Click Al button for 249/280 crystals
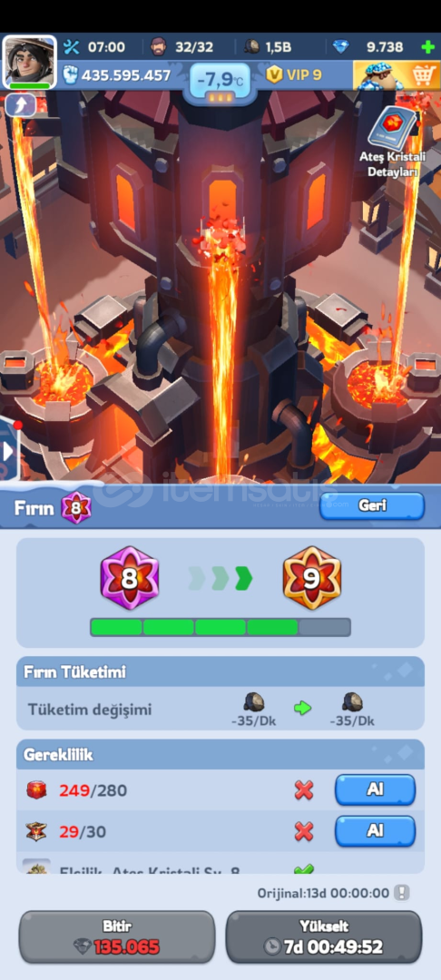441x980 pixels. 375,790
